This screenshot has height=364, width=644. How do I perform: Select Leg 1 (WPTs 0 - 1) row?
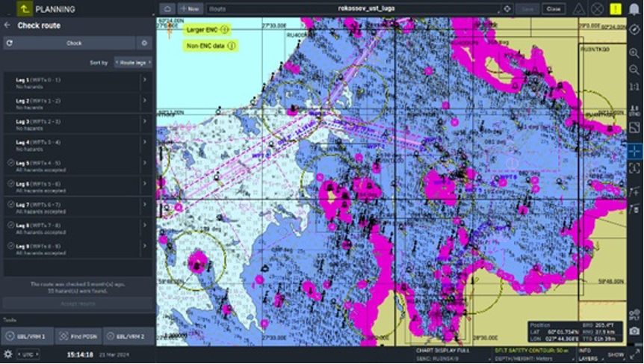pos(78,82)
